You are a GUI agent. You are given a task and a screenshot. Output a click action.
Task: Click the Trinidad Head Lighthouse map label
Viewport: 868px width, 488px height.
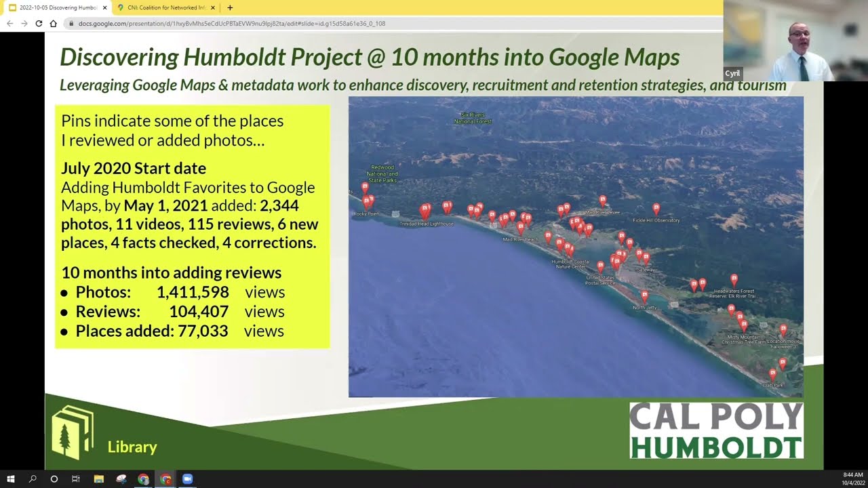(426, 224)
